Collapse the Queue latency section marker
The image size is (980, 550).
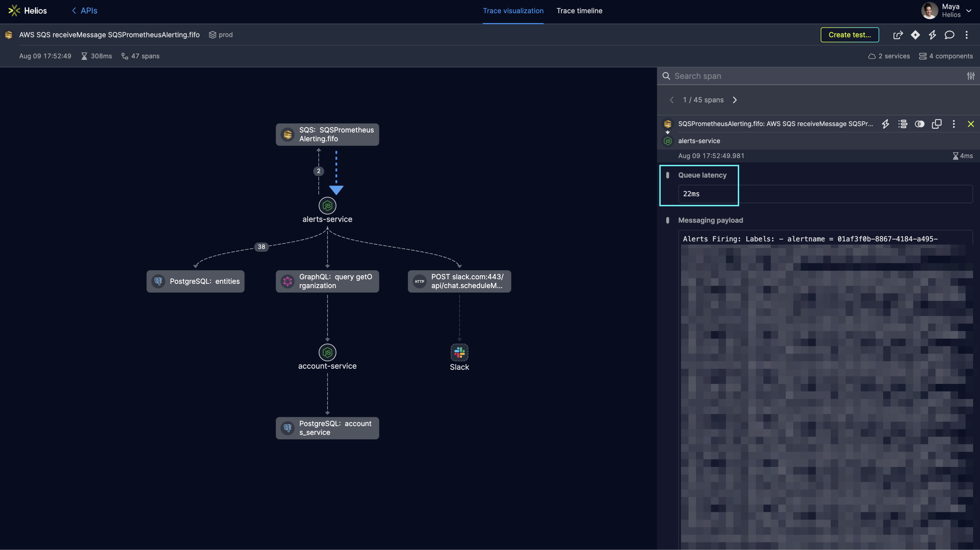click(x=668, y=175)
